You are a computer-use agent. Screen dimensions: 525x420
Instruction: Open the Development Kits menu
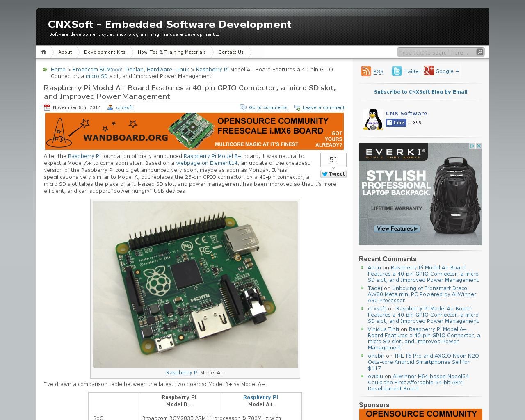[x=105, y=52]
